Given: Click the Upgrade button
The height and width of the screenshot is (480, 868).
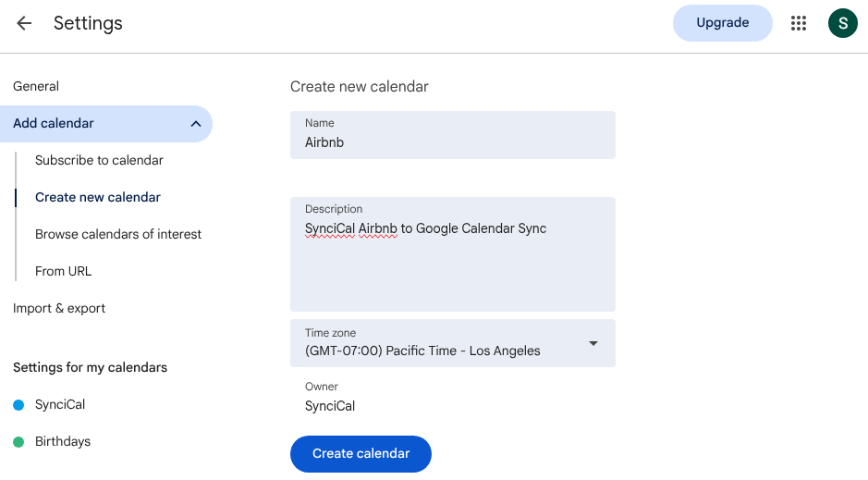Looking at the screenshot, I should click(x=722, y=23).
